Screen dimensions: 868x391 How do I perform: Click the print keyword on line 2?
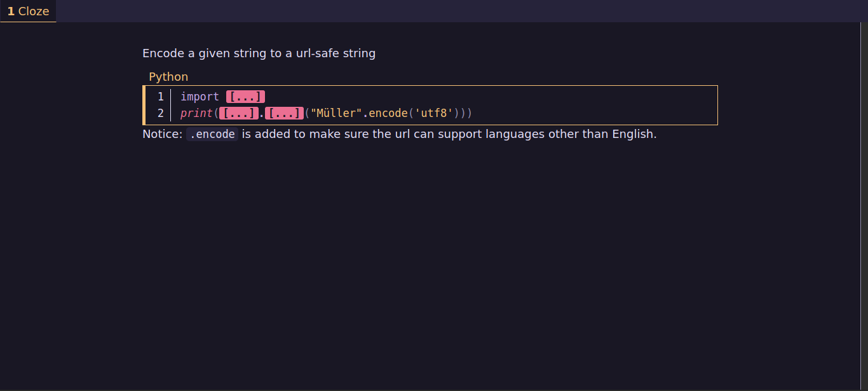[x=196, y=113]
